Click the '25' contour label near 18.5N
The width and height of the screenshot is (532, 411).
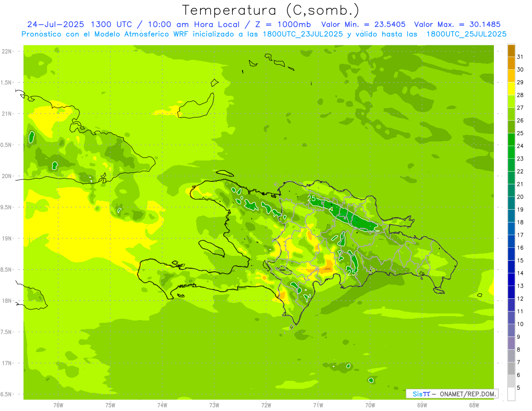pyautogui.click(x=352, y=272)
